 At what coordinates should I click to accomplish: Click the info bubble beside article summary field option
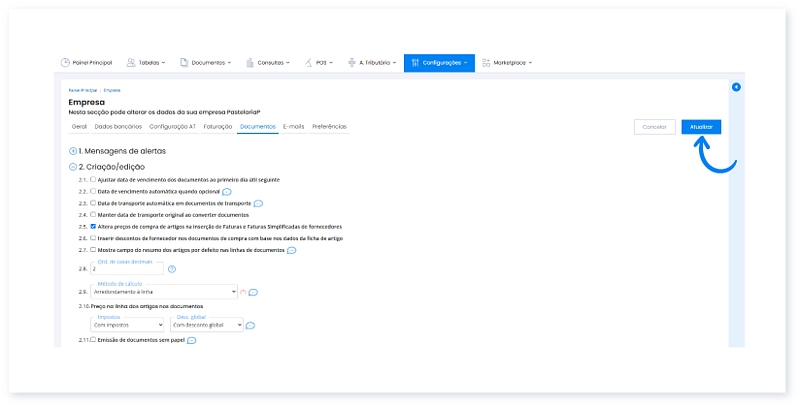tap(291, 250)
